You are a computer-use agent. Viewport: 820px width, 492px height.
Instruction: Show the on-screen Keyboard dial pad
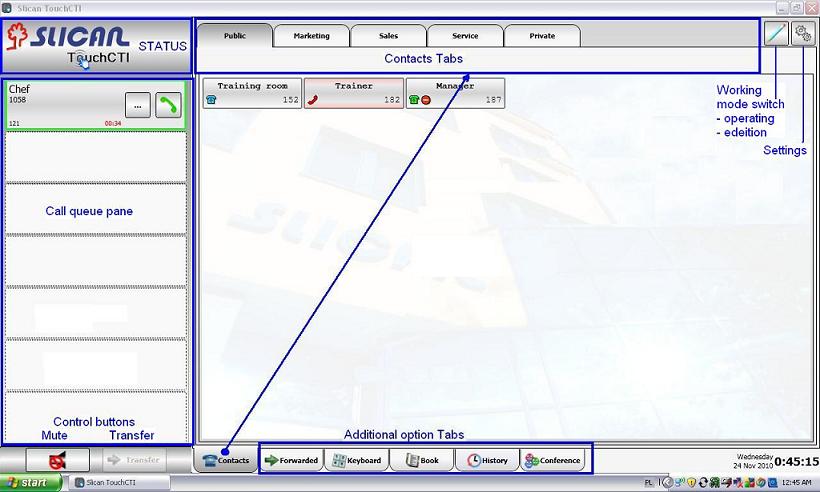point(357,460)
